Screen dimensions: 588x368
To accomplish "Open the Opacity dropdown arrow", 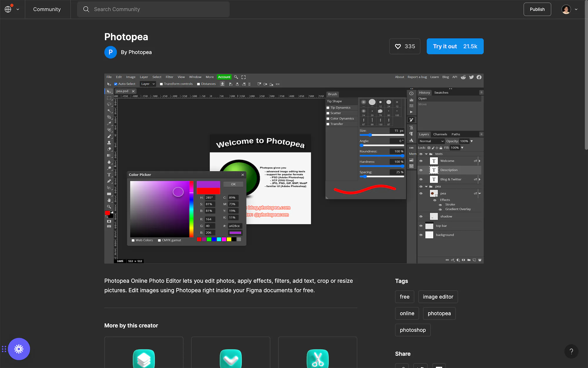I will (472, 141).
